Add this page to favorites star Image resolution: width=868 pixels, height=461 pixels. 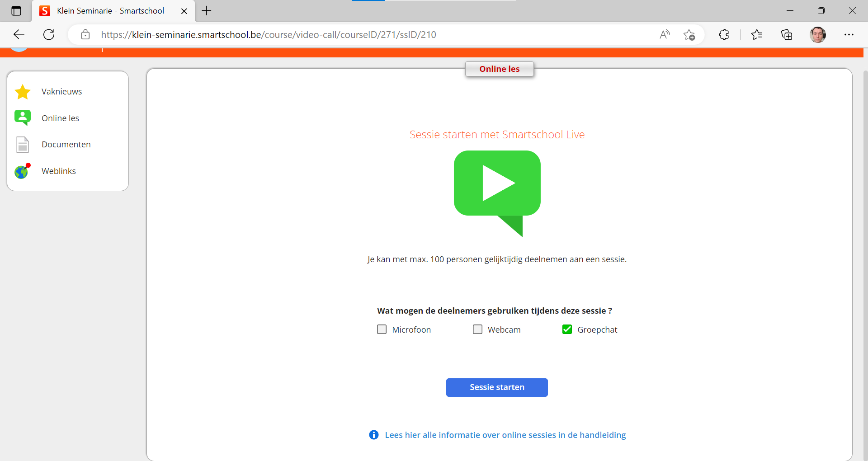(x=689, y=35)
